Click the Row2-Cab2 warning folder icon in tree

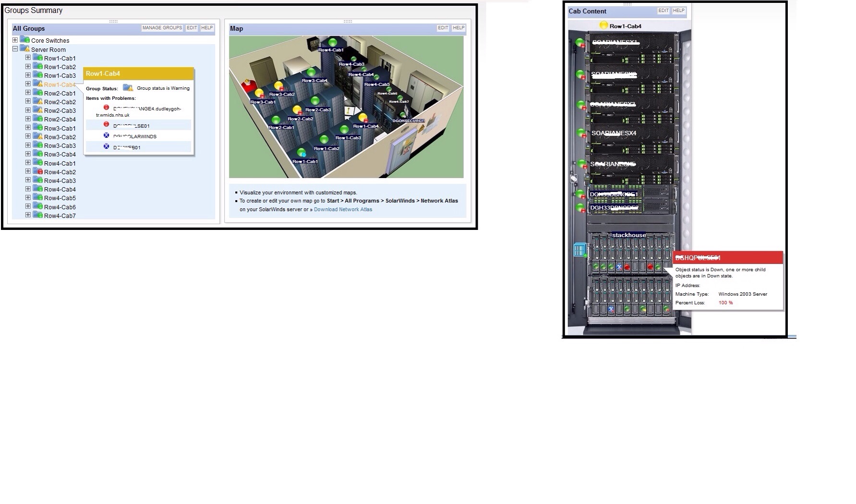click(37, 101)
